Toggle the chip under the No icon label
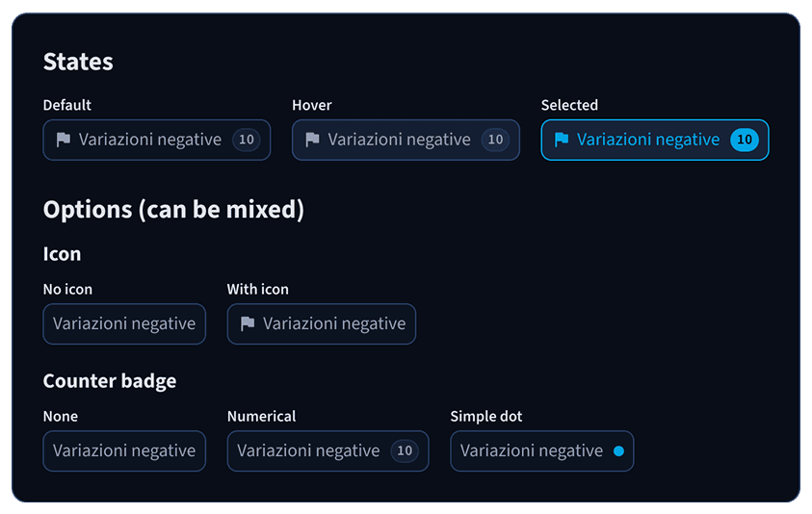Image resolution: width=812 pixels, height=514 pixels. 124,324
